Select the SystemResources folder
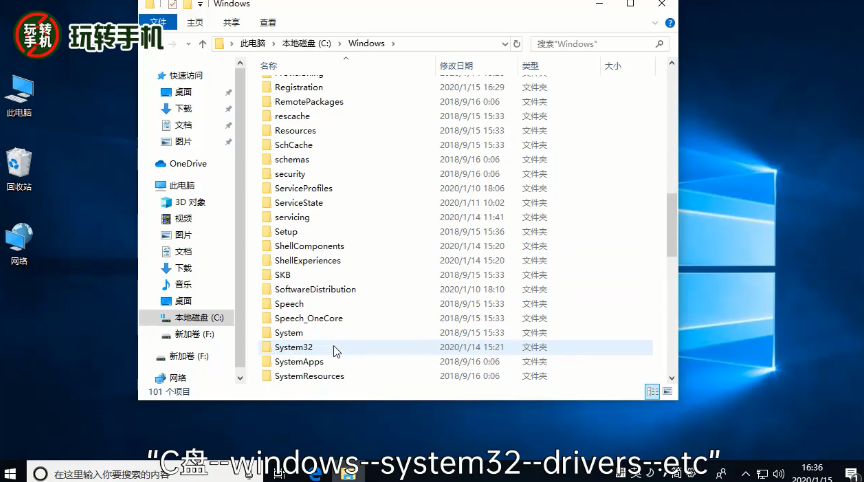Screen dimensions: 864x482 309,376
